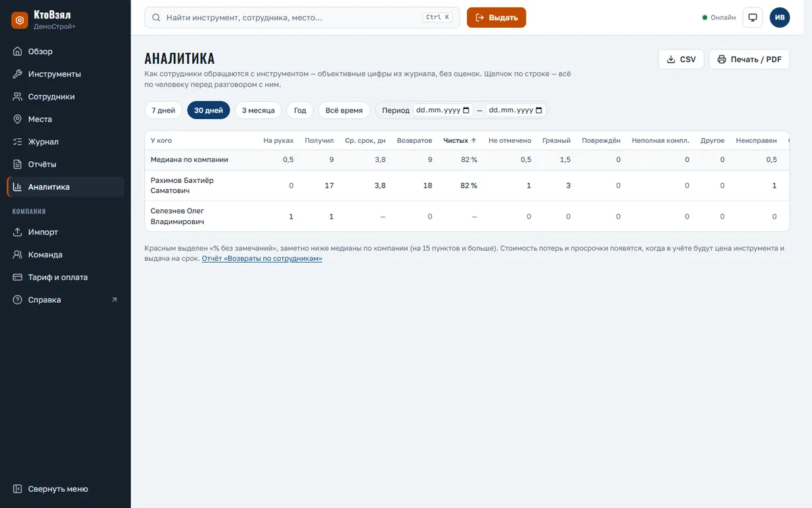Viewport: 812px width, 508px height.
Task: Sort by the Ср. срок, дн column
Action: click(365, 141)
